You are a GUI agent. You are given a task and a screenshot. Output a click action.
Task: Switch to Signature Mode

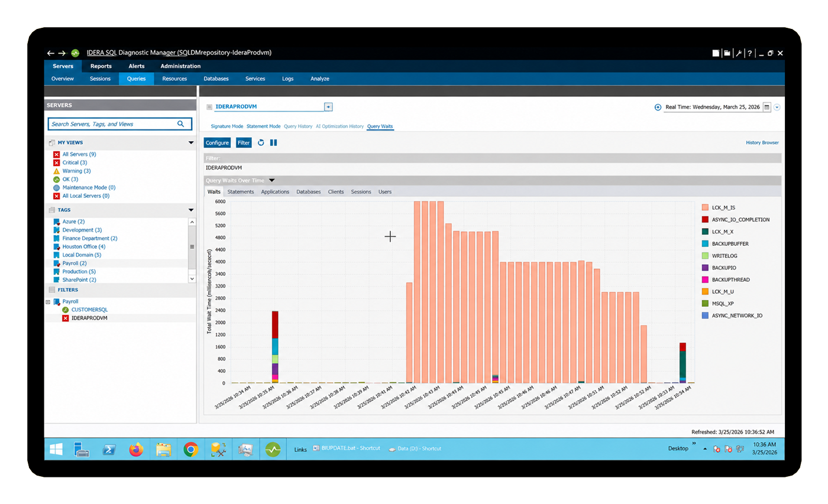[227, 126]
